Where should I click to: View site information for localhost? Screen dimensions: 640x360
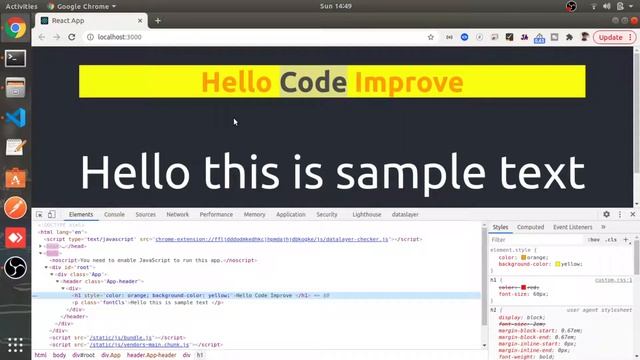[90, 37]
